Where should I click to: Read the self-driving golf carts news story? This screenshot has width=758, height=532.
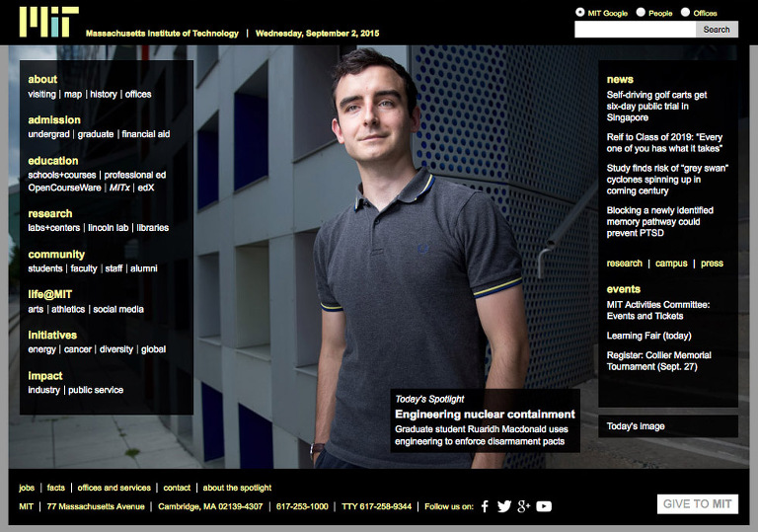pyautogui.click(x=656, y=107)
